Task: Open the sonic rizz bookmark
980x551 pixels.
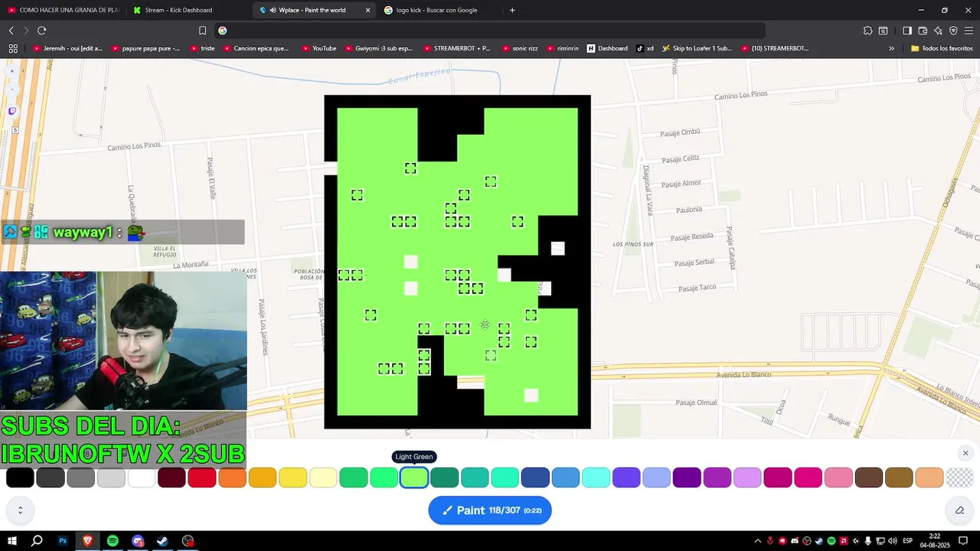Action: (x=521, y=48)
